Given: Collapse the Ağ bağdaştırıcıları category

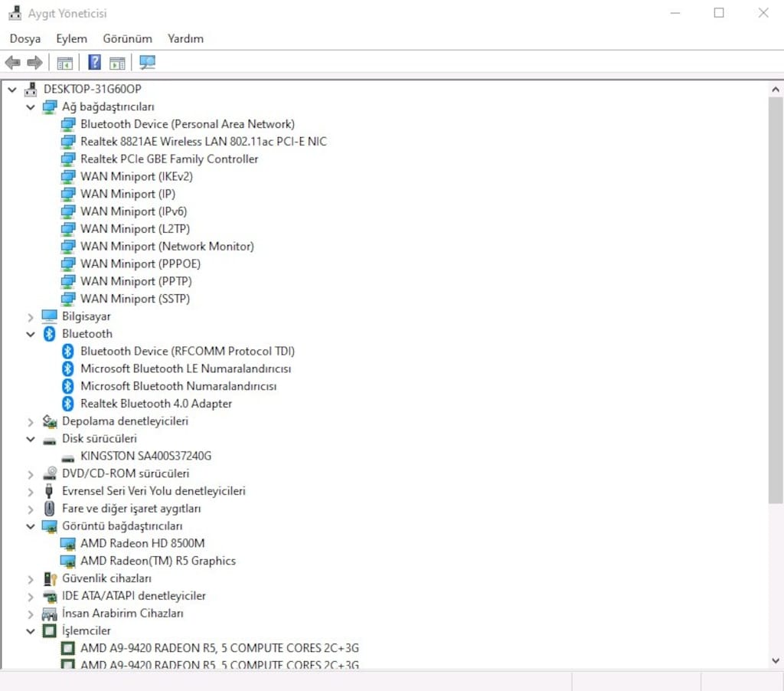Looking at the screenshot, I should 31,107.
